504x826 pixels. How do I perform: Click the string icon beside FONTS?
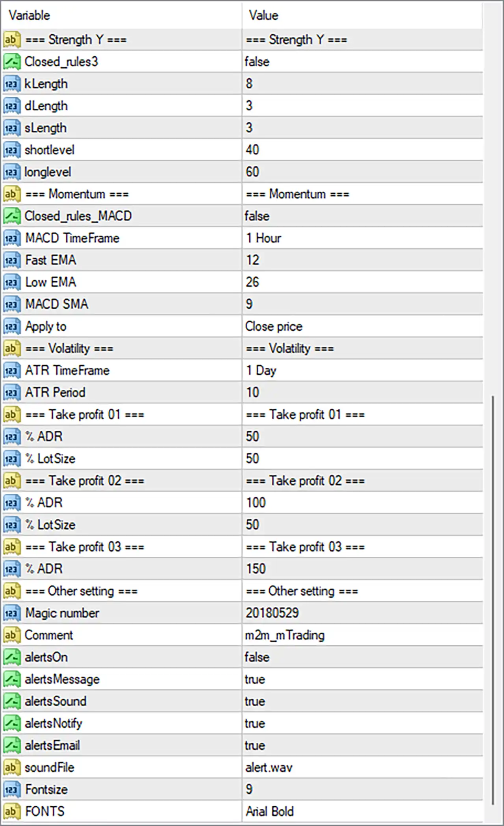coord(12,811)
